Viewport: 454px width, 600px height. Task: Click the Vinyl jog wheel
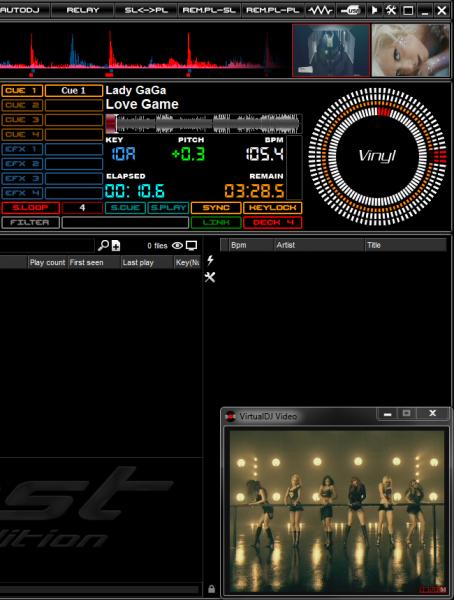[377, 156]
